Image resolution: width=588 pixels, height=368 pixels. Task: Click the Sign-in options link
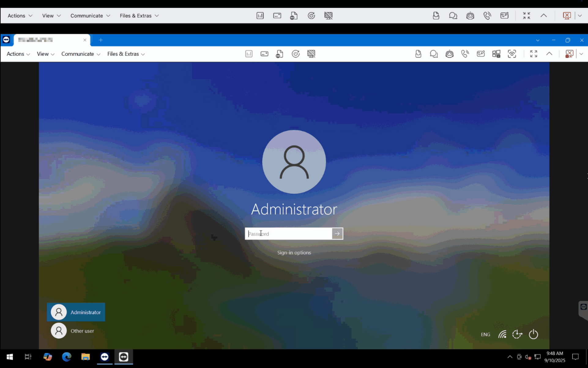[x=294, y=253]
